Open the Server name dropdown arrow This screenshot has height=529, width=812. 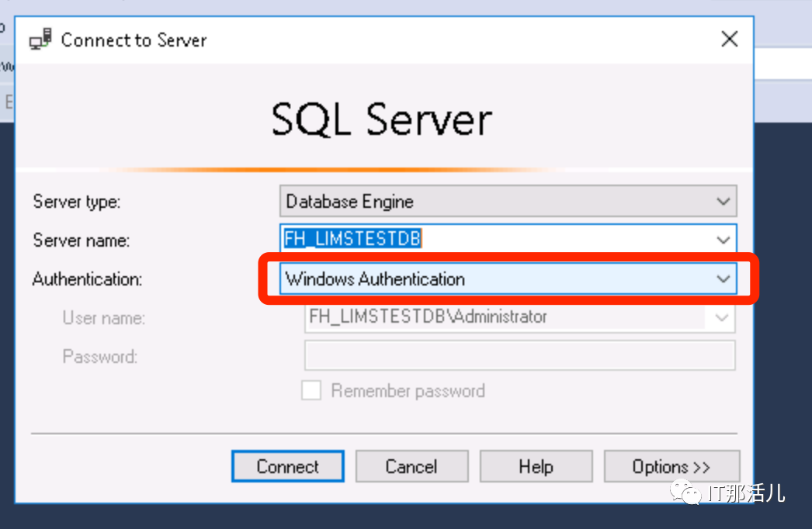click(x=724, y=240)
